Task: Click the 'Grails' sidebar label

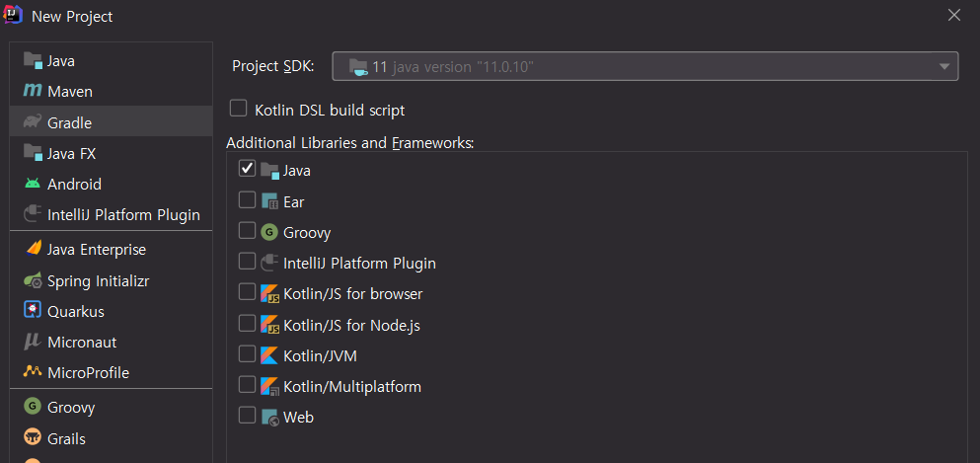Action: [x=66, y=439]
